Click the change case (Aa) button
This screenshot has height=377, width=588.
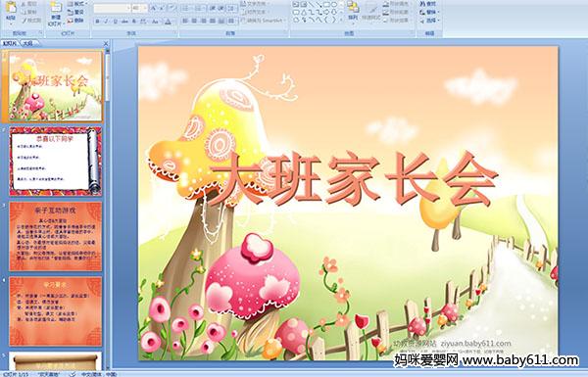click(155, 22)
